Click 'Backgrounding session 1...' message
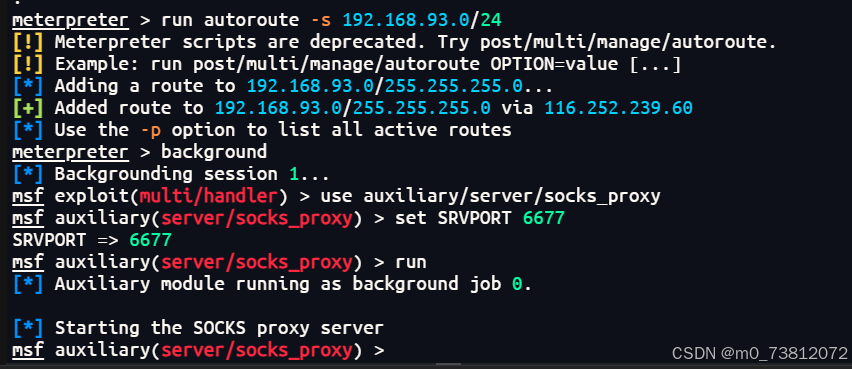This screenshot has height=369, width=852. [x=171, y=174]
